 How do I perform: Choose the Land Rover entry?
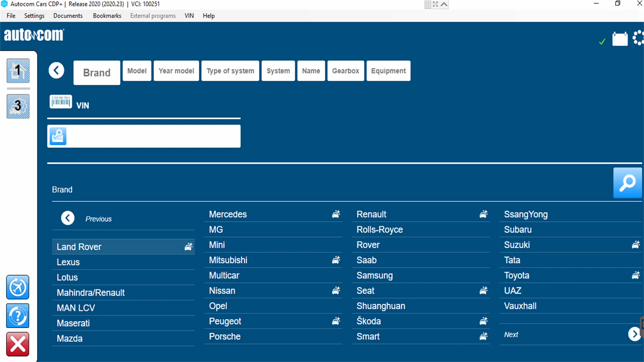(79, 247)
